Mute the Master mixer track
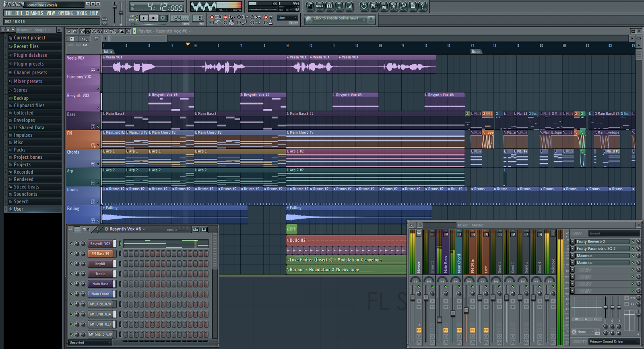This screenshot has height=349, width=644. point(419,287)
